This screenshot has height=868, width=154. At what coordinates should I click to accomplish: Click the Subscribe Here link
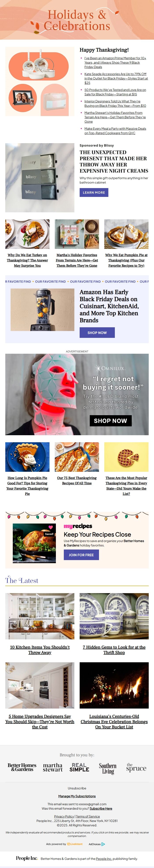(101, 808)
